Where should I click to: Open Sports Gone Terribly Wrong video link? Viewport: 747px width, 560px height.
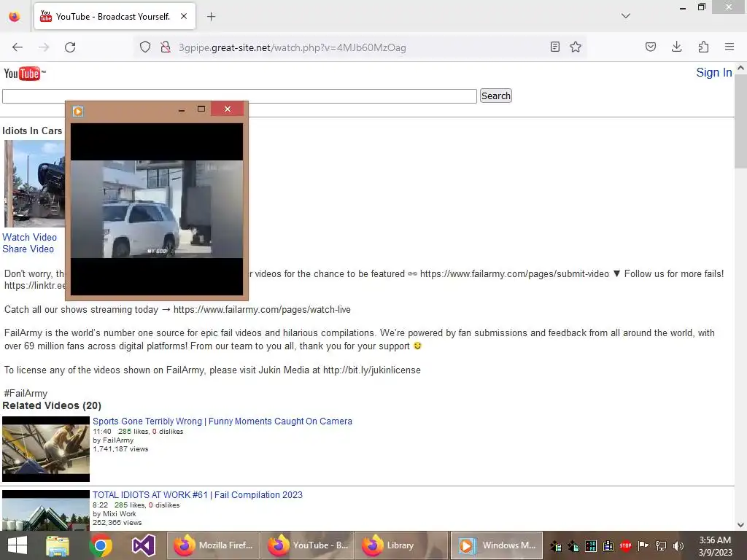pyautogui.click(x=222, y=421)
